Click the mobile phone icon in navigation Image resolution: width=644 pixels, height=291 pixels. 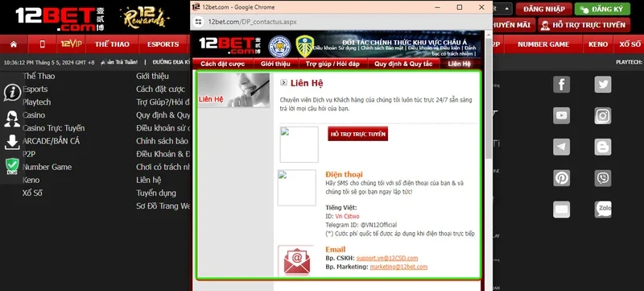click(43, 44)
